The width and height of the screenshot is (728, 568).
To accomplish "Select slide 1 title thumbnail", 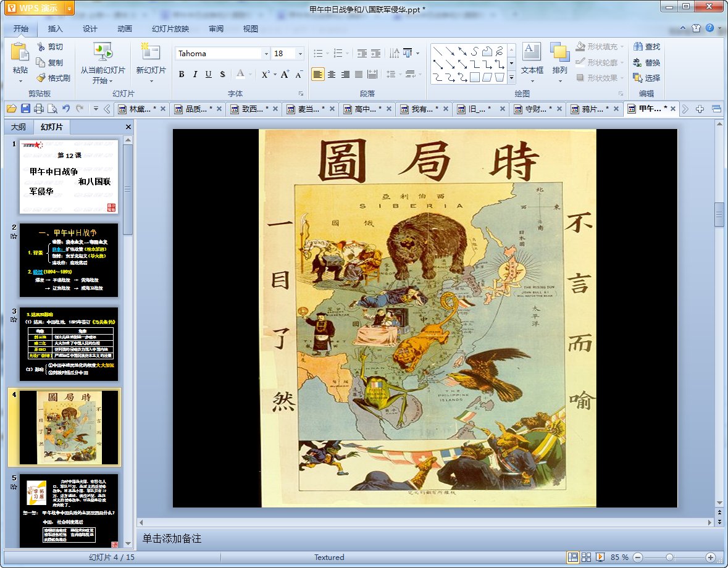I will (x=69, y=177).
